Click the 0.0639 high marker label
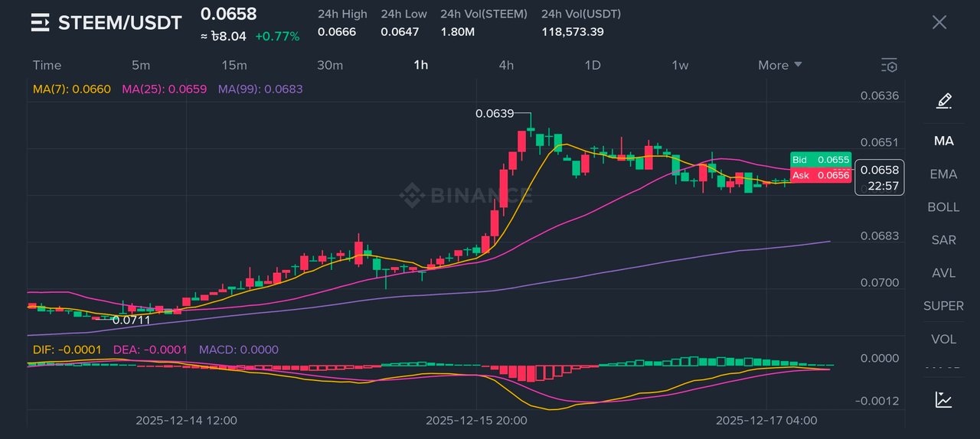This screenshot has width=980, height=439. 495,113
